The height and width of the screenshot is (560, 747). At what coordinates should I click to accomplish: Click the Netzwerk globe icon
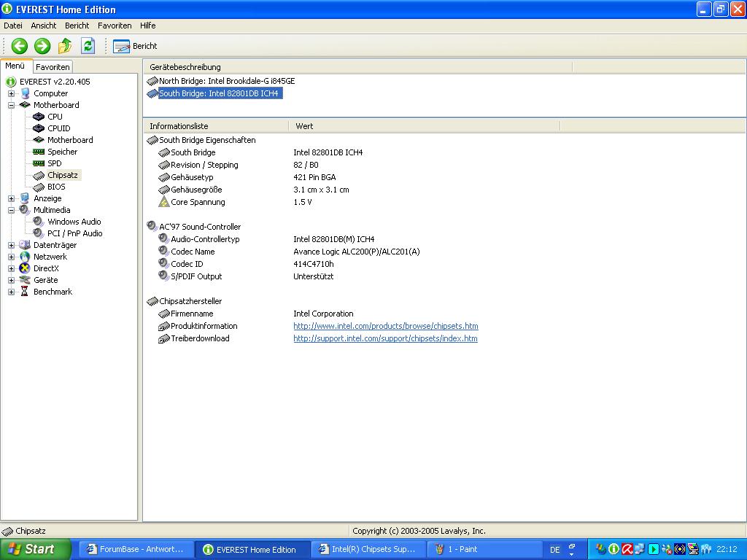point(25,257)
